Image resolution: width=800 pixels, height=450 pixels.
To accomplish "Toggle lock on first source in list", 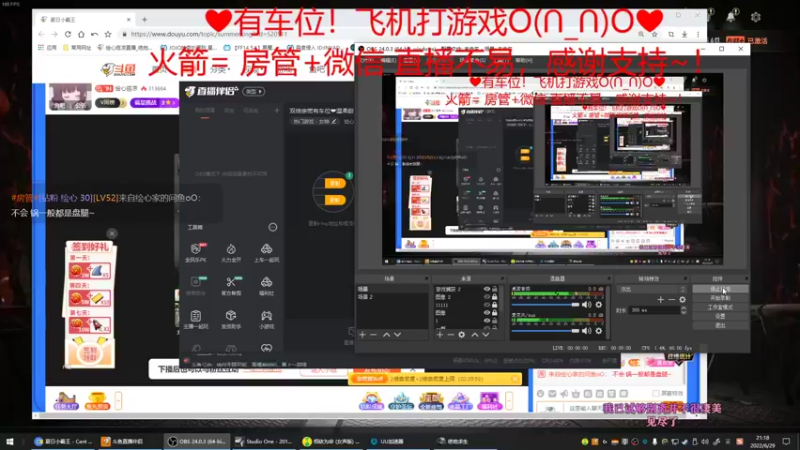I will [494, 289].
